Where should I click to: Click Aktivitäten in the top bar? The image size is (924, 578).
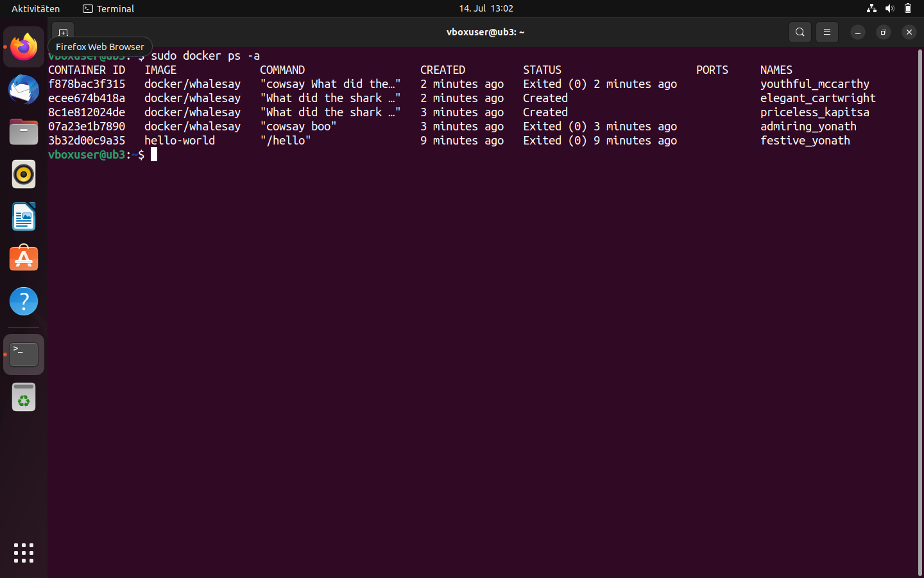(35, 8)
